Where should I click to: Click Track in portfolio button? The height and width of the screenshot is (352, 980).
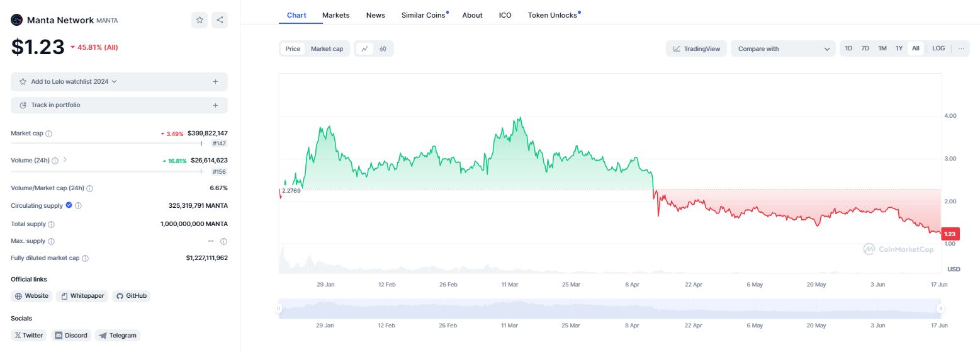[x=119, y=105]
